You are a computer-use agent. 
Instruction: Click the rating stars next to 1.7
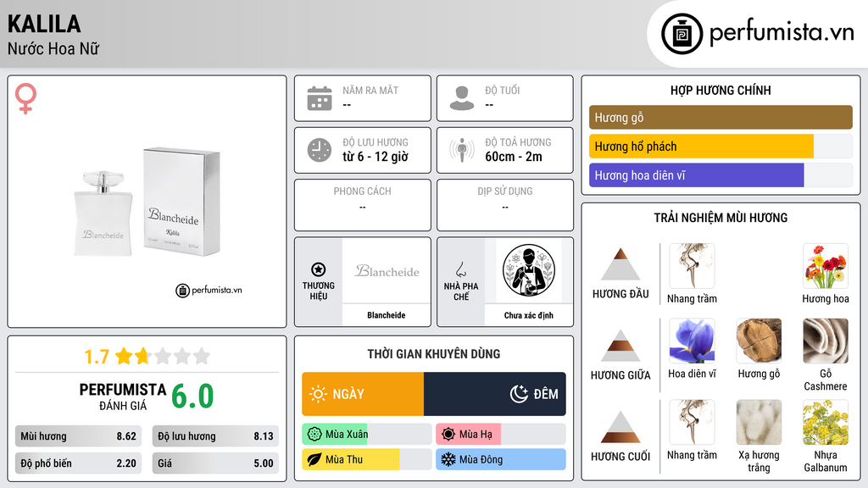(163, 356)
